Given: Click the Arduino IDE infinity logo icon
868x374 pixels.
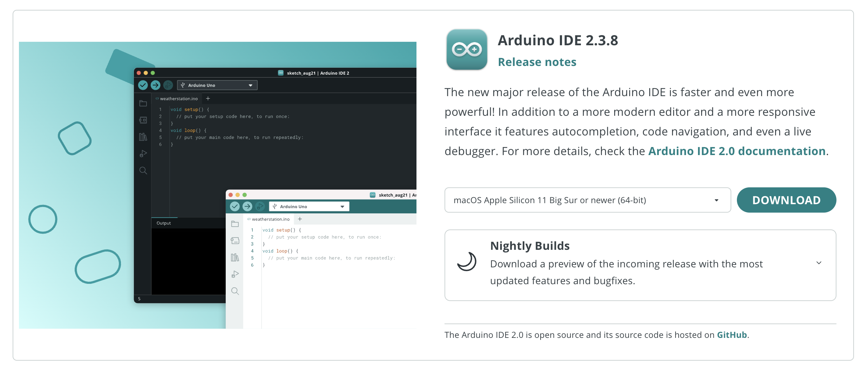Looking at the screenshot, I should click(x=466, y=49).
